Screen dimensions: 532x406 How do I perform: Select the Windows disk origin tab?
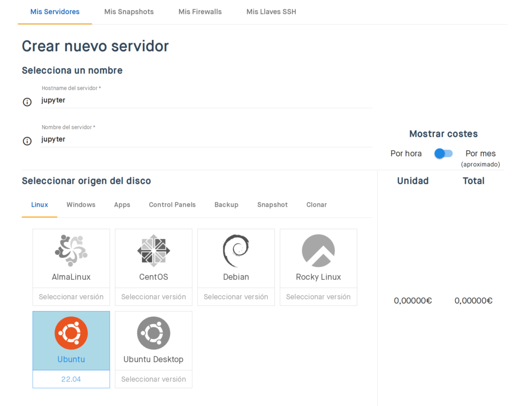(81, 205)
